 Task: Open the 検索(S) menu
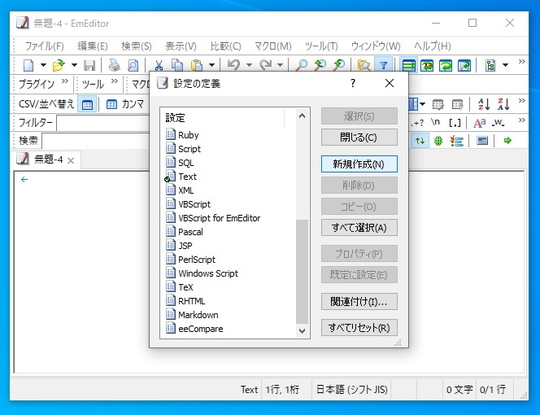click(x=136, y=46)
